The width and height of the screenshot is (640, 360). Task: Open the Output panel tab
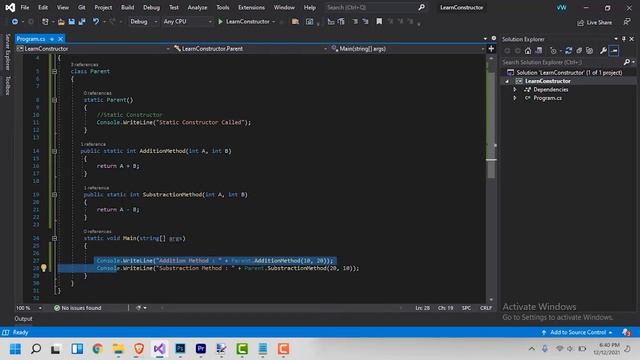pos(23,319)
